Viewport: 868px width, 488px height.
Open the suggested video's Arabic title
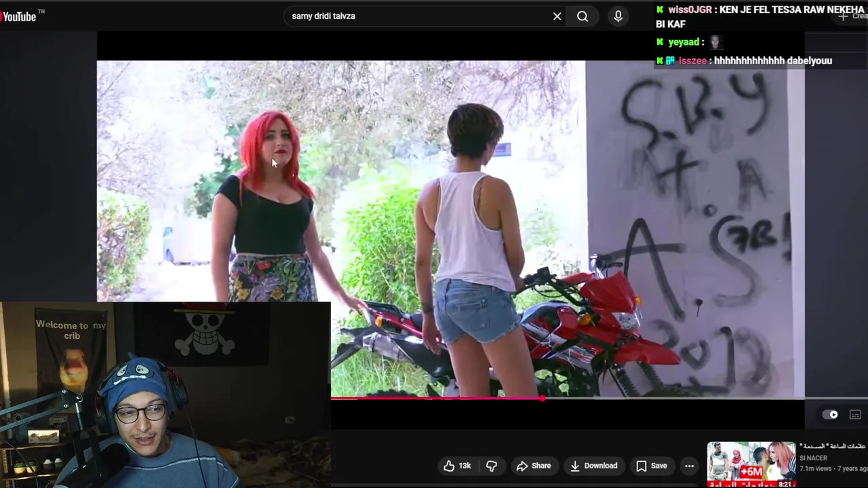click(x=833, y=446)
